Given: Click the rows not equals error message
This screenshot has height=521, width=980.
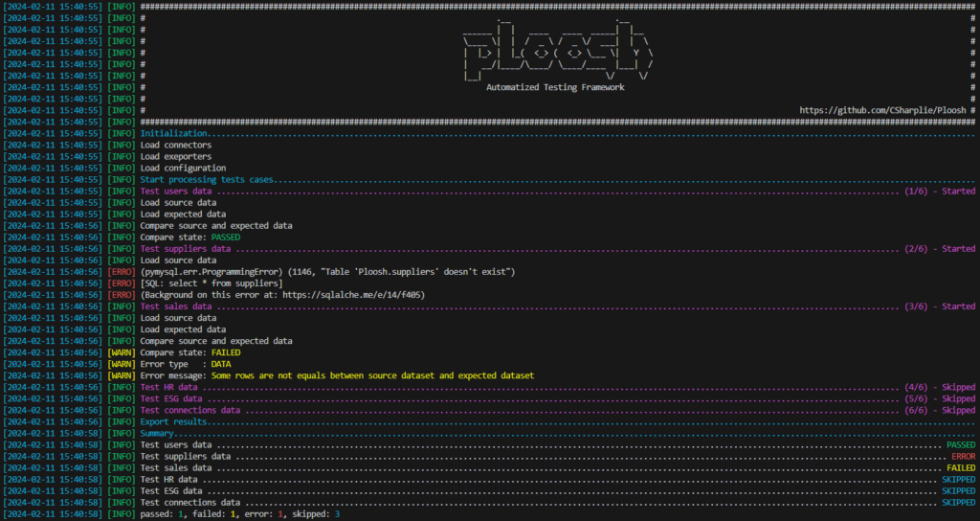Looking at the screenshot, I should click(x=337, y=375).
